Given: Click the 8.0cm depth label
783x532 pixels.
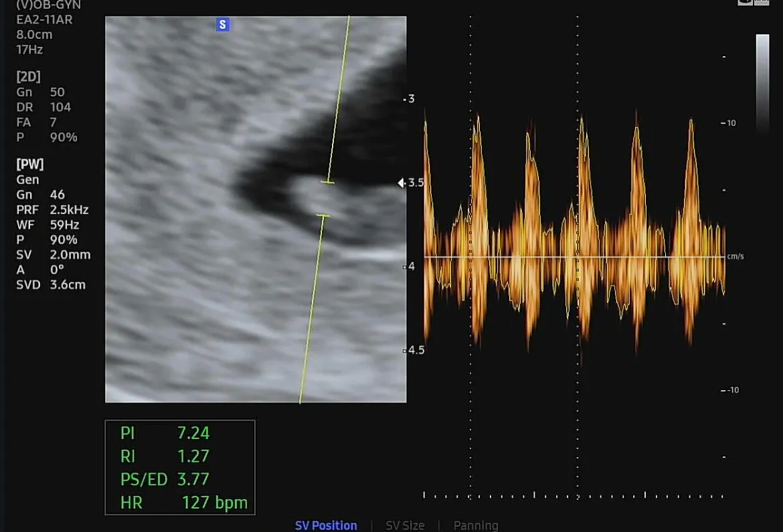Looking at the screenshot, I should point(34,35).
